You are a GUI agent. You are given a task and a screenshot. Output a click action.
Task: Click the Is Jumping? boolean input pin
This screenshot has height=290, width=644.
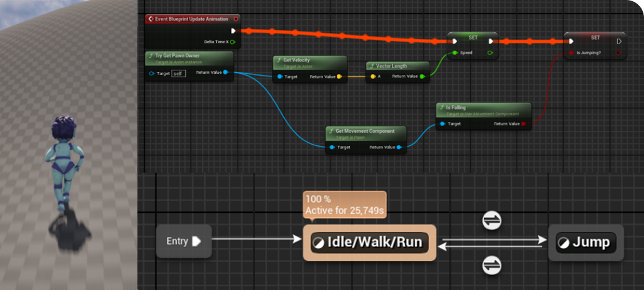click(571, 52)
